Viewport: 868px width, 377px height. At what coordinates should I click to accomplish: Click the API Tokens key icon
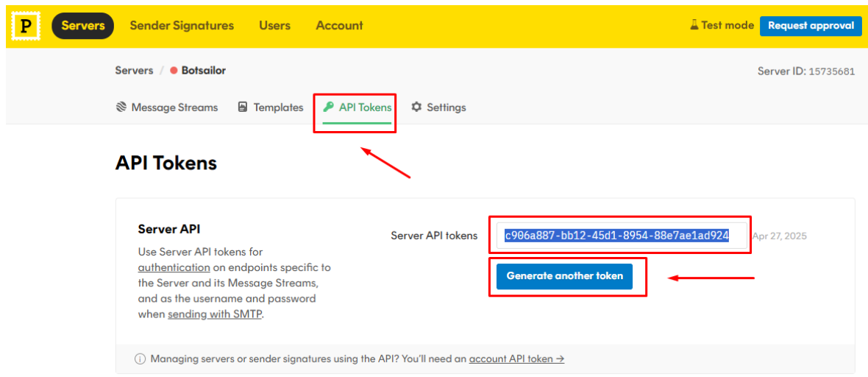point(328,107)
